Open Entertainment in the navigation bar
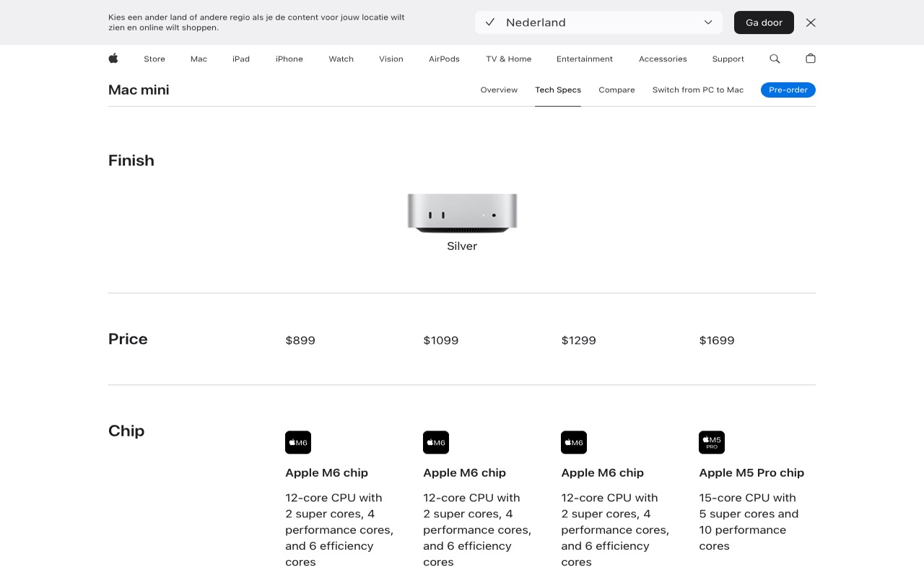924x578 pixels. click(585, 59)
